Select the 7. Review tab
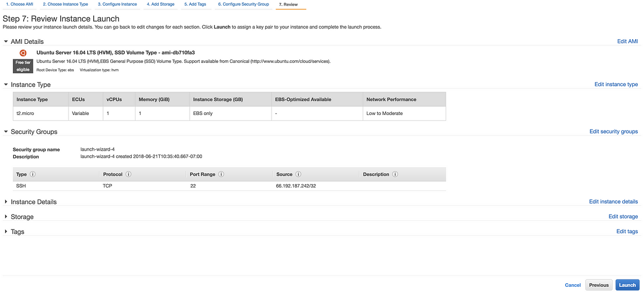This screenshot has width=644, height=293. pyautogui.click(x=289, y=4)
